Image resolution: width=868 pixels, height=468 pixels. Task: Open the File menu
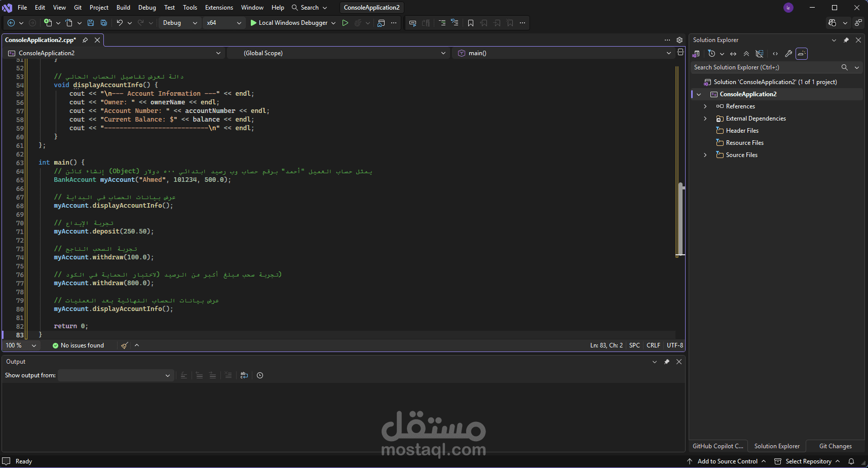point(22,8)
